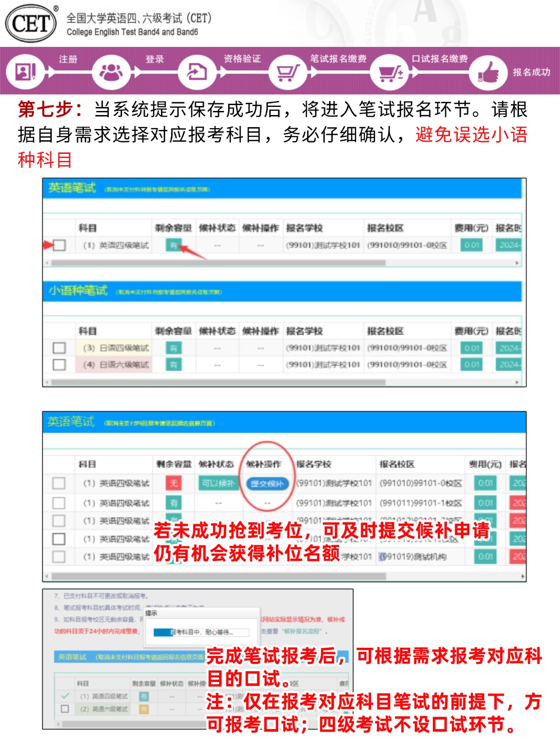560x747 pixels.
Task: Click the 报名成功 step label
Action: pos(531,72)
